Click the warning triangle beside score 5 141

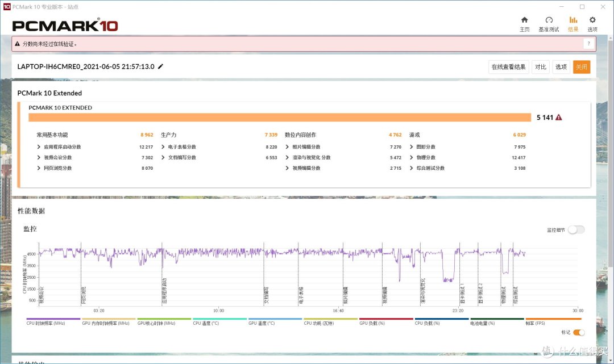559,118
